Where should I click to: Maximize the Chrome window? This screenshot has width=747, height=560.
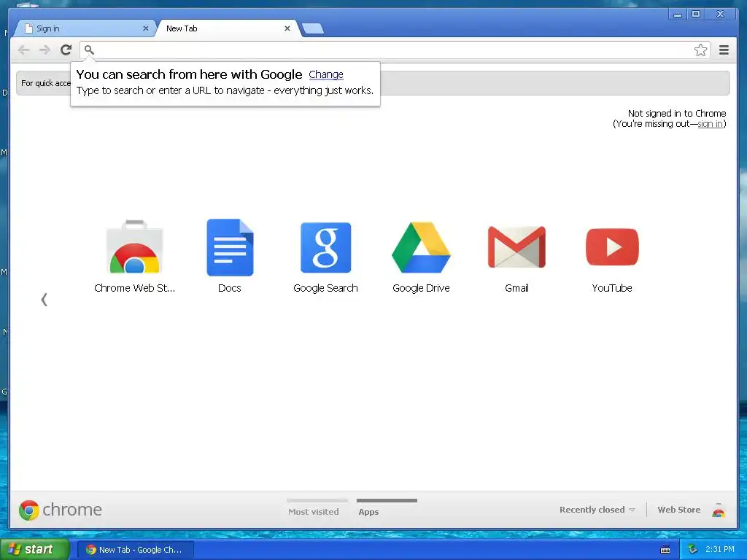[x=696, y=15]
